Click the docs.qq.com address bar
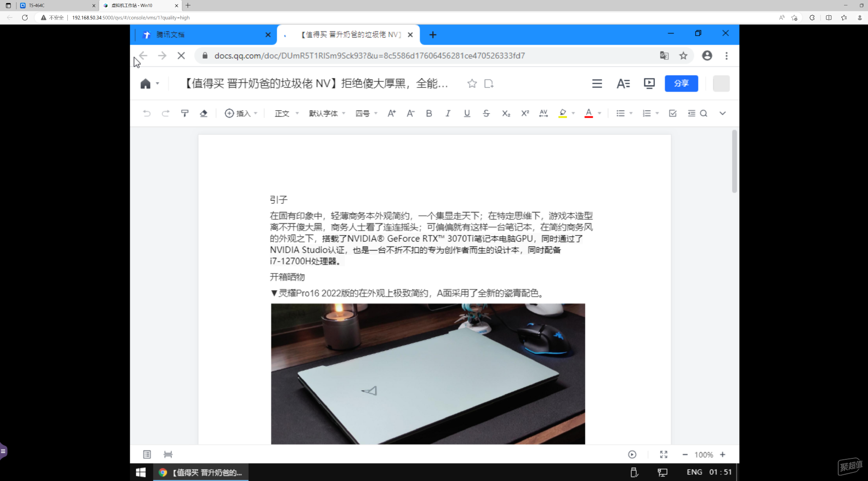The image size is (868, 481). [425, 56]
